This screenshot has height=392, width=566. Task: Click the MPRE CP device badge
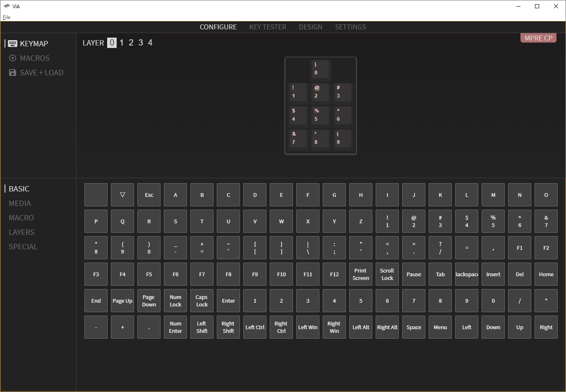tap(538, 38)
